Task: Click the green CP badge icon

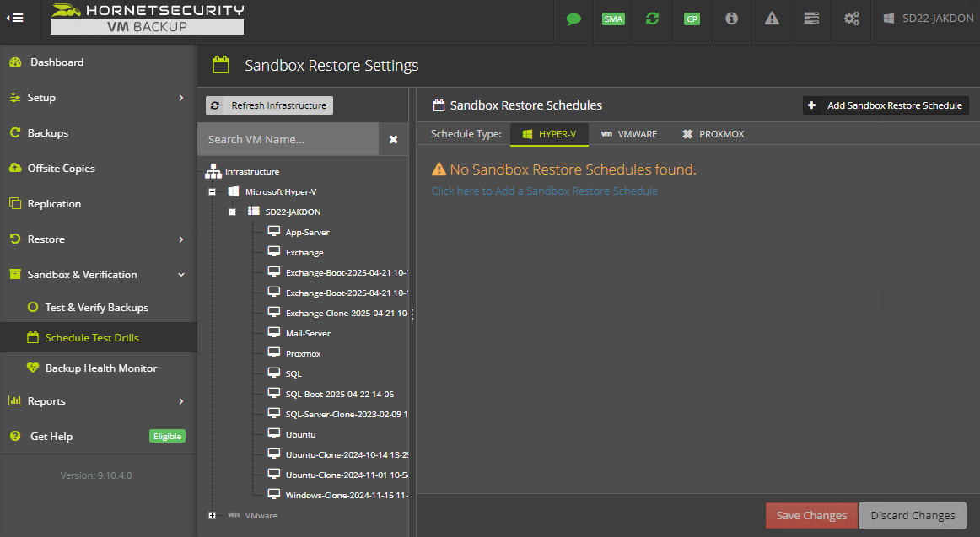Action: [692, 19]
